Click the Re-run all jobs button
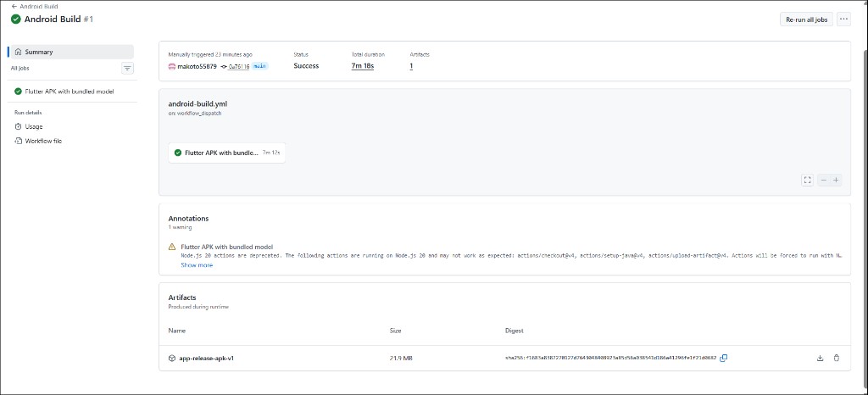This screenshot has width=868, height=395. (806, 19)
